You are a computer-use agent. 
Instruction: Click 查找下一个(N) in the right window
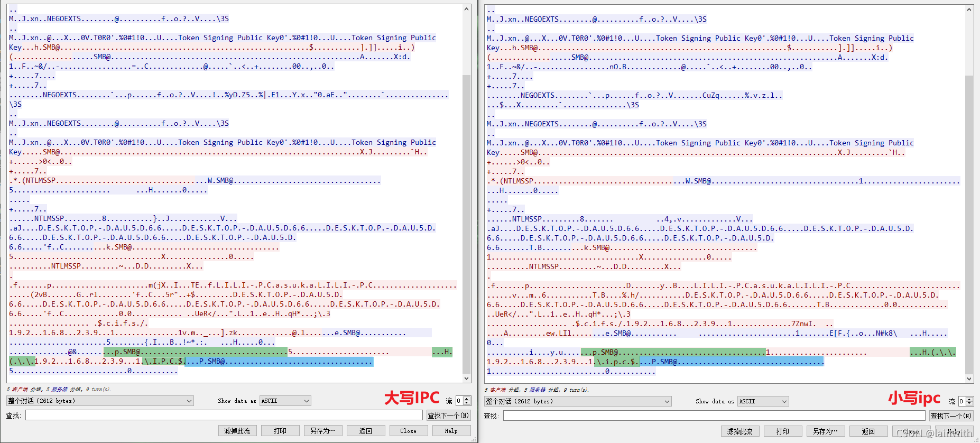pos(951,416)
